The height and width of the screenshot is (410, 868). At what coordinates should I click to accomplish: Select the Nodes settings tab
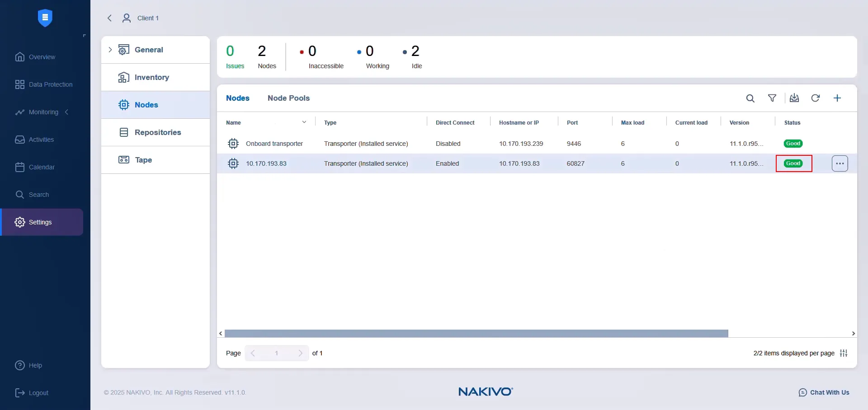[x=156, y=105]
